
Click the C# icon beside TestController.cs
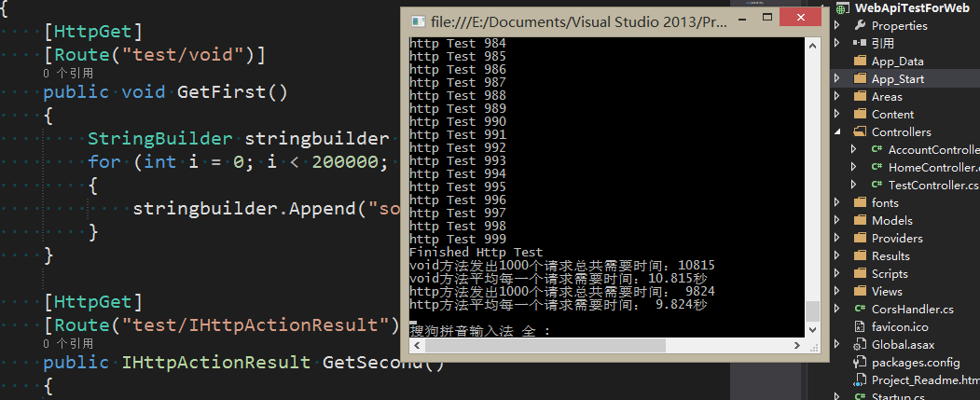(x=876, y=185)
